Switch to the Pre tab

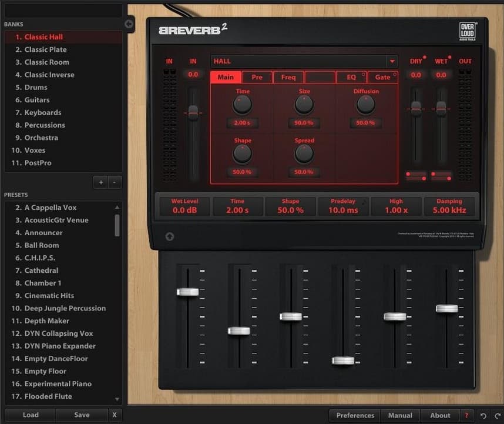[257, 77]
